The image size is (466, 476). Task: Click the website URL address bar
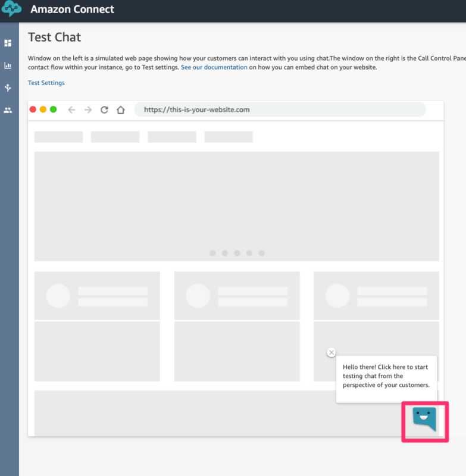(x=280, y=109)
